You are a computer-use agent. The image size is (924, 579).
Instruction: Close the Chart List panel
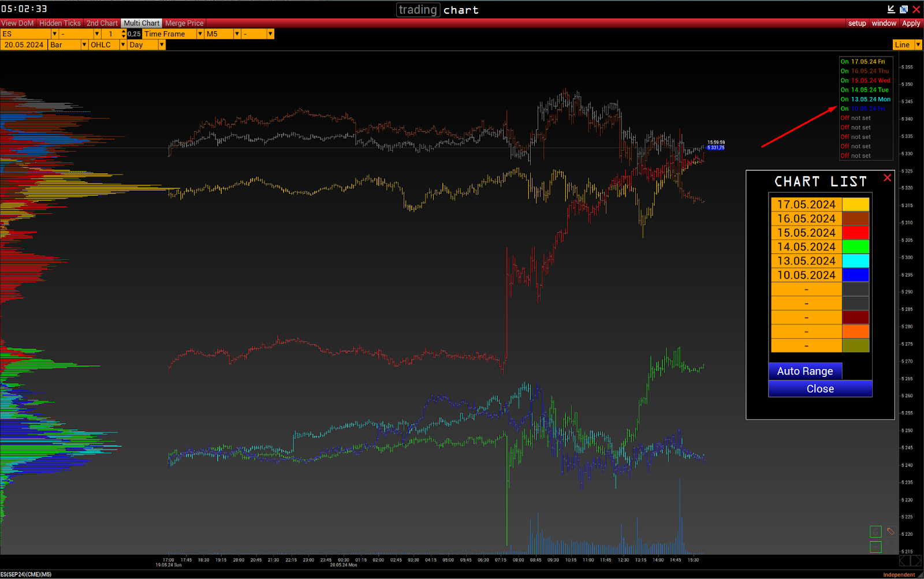click(x=887, y=178)
